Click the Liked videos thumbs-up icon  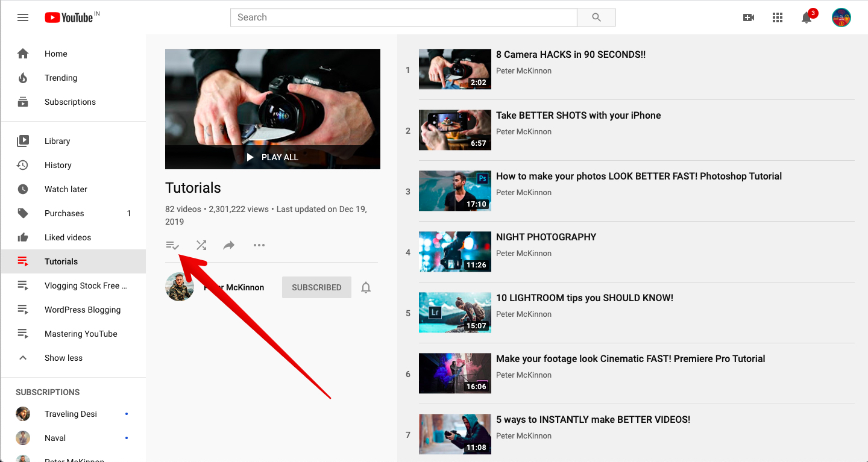pyautogui.click(x=23, y=237)
